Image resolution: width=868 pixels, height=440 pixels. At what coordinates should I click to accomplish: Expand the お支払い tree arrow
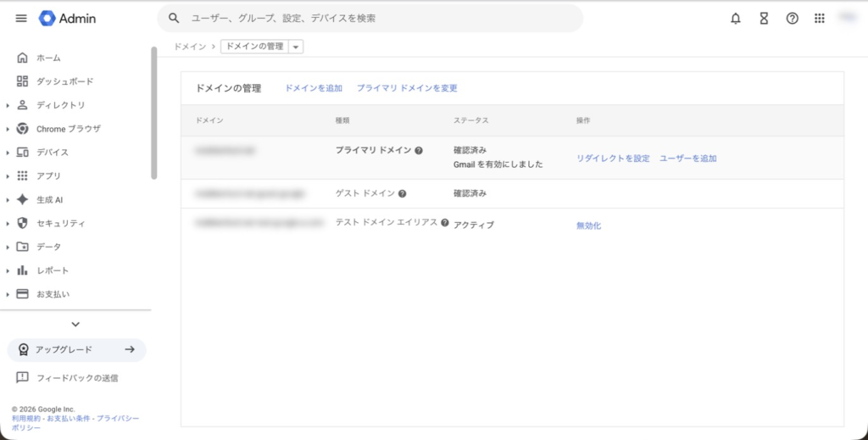(8, 294)
